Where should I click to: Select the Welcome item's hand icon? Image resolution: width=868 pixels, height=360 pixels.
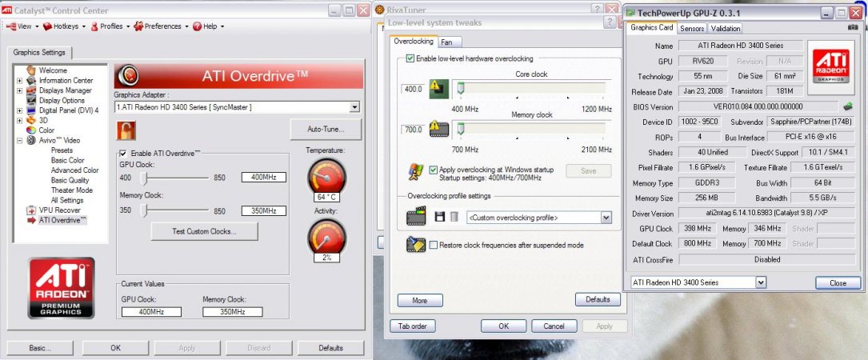point(31,70)
